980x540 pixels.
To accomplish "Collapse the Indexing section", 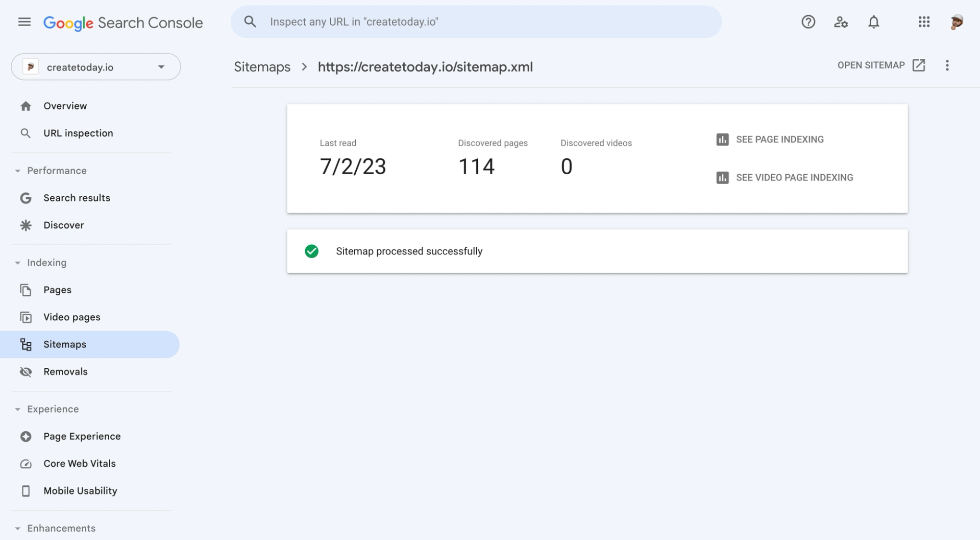I will click(x=18, y=263).
